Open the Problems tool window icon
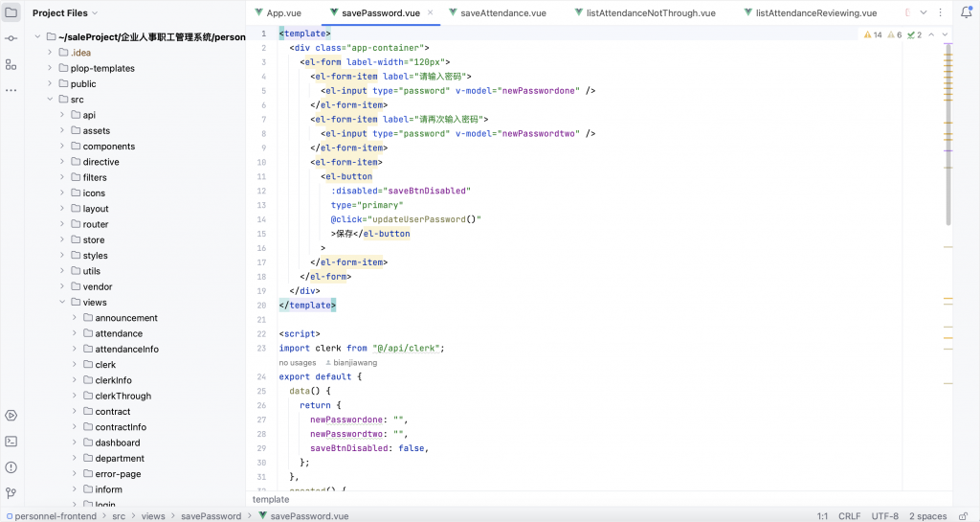This screenshot has height=522, width=980. 11,467
